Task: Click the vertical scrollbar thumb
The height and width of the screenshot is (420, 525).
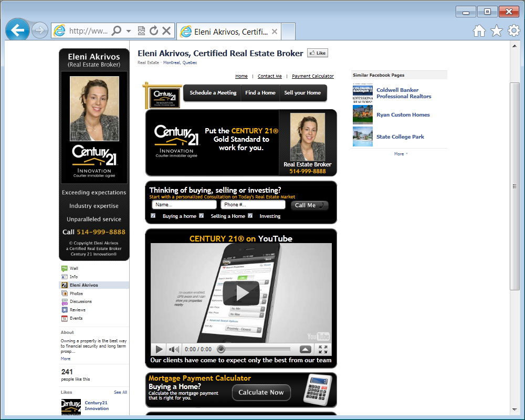Action: click(514, 186)
